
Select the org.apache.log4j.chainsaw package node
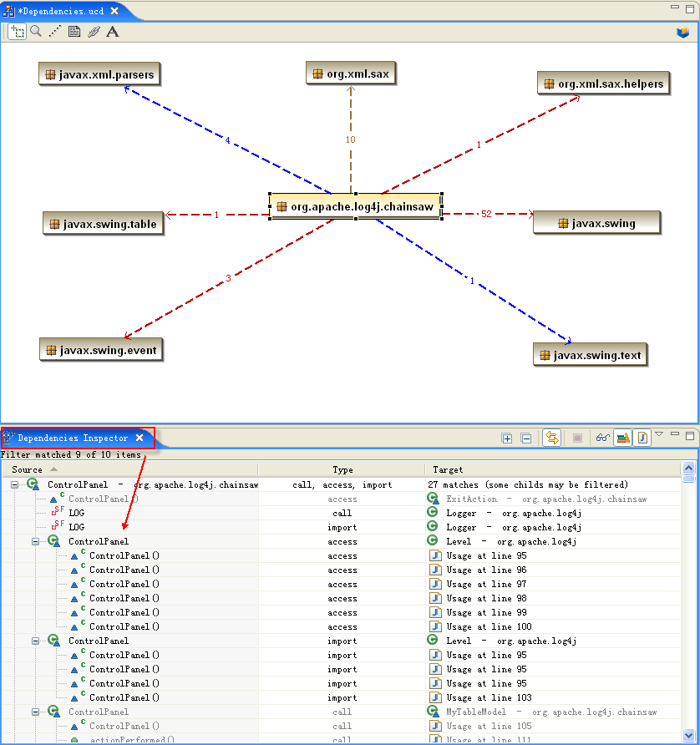pyautogui.click(x=356, y=206)
